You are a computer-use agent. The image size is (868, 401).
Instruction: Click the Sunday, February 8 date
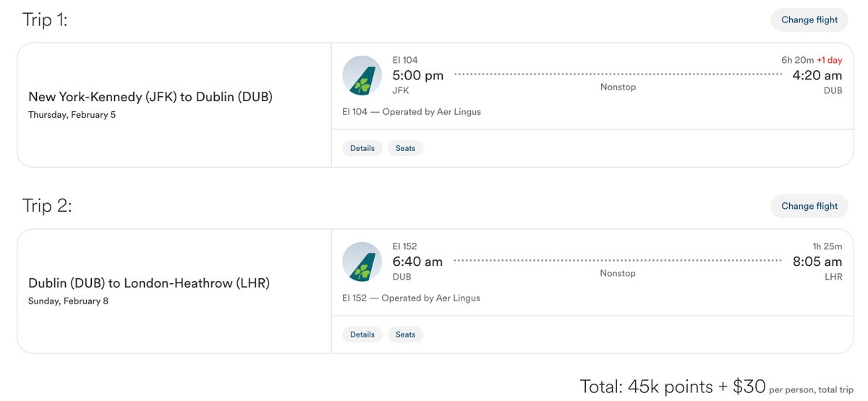(x=68, y=301)
